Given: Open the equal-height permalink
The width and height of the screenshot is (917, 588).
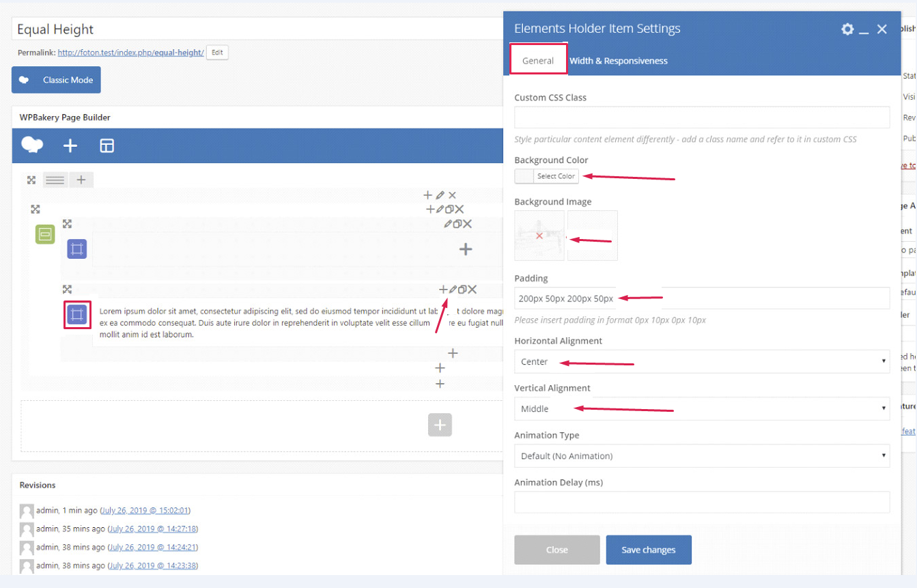Looking at the screenshot, I should coord(130,53).
